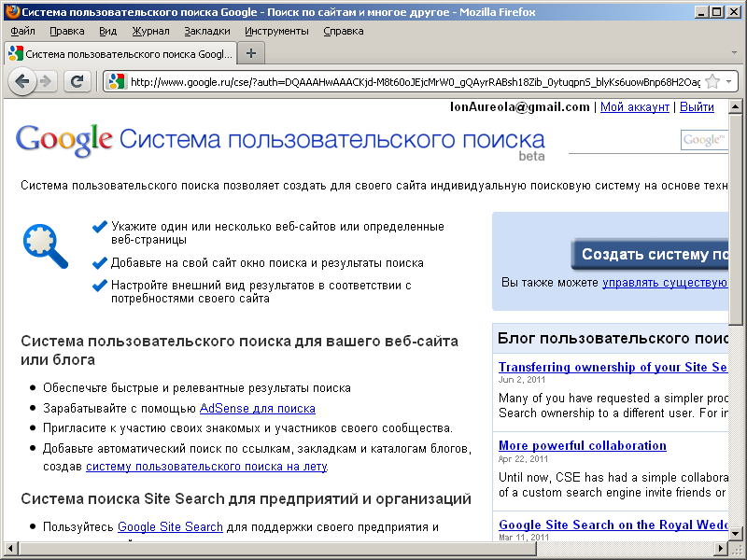Click in the Google search box
This screenshot has width=747, height=560.
(x=704, y=140)
